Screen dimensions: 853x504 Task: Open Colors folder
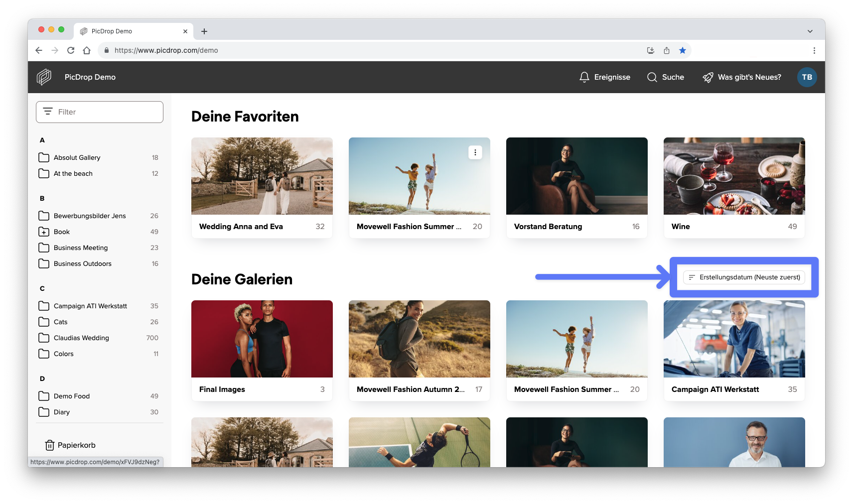[99, 354]
